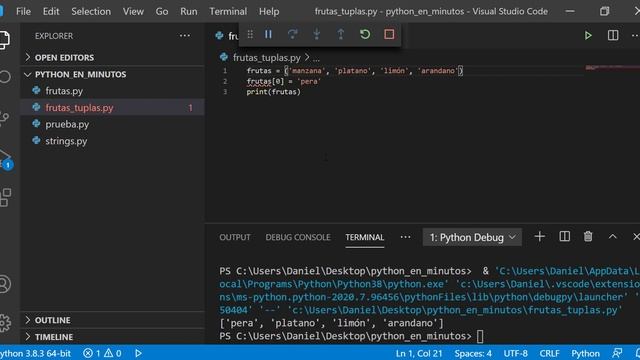Click the editor minimap

(x=611, y=68)
